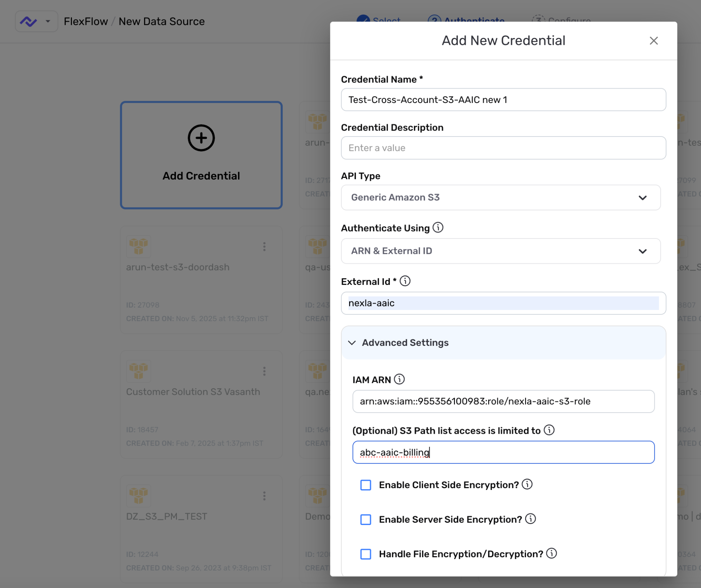Check Enable Server Side Encryption
The height and width of the screenshot is (588, 701).
(366, 520)
